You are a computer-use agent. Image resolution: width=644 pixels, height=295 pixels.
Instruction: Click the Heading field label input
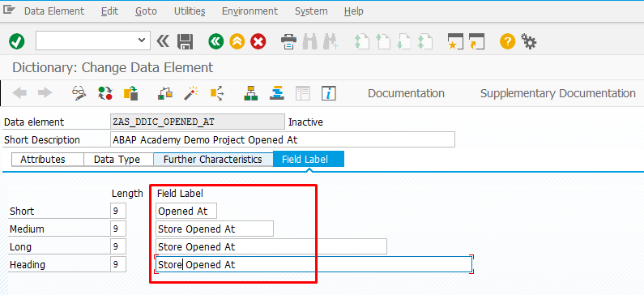tap(313, 264)
